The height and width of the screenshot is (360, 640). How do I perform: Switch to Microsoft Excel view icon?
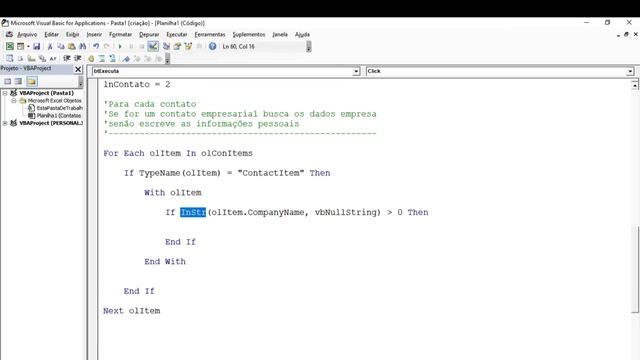coord(9,47)
